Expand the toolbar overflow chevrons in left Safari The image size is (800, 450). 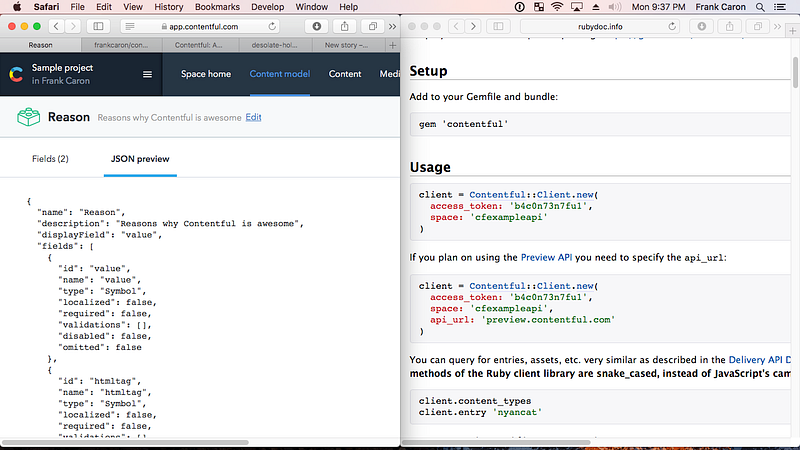pyautogui.click(x=390, y=25)
